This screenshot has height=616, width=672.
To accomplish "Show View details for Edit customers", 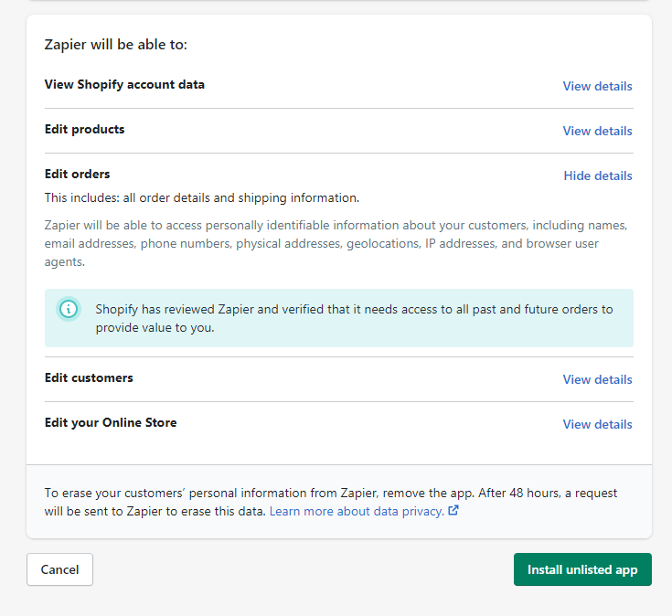I will pos(597,379).
